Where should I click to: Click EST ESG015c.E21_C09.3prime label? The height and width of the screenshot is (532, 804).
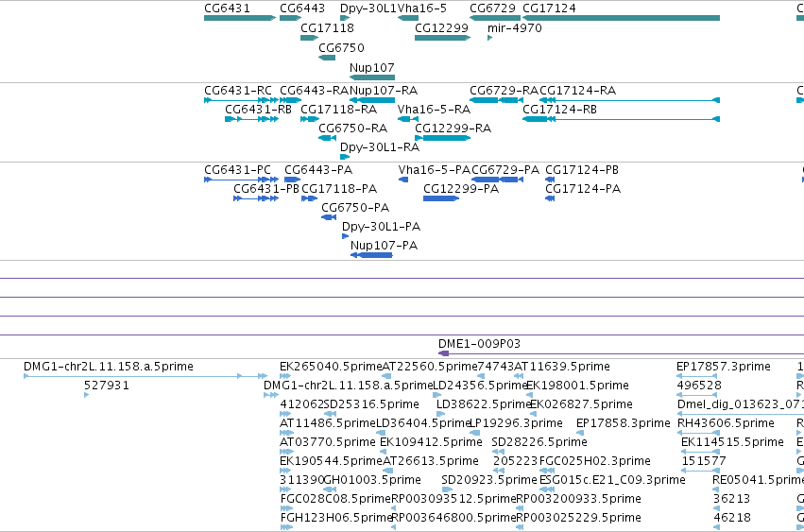(x=613, y=480)
